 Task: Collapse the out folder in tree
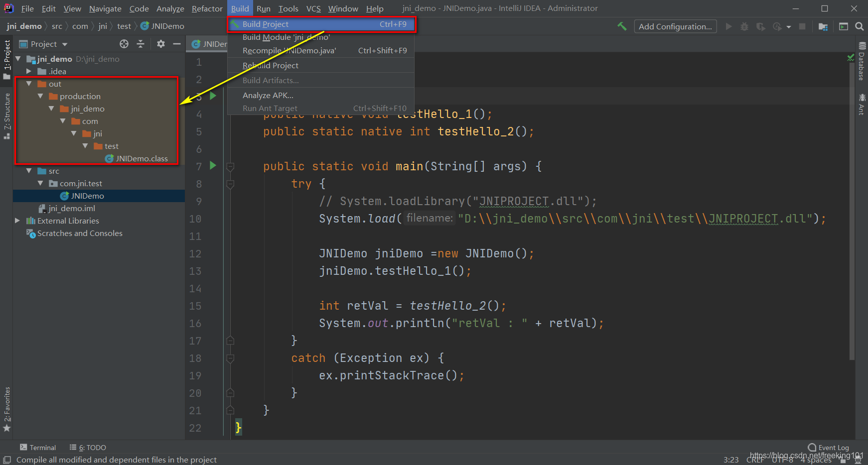pos(29,84)
